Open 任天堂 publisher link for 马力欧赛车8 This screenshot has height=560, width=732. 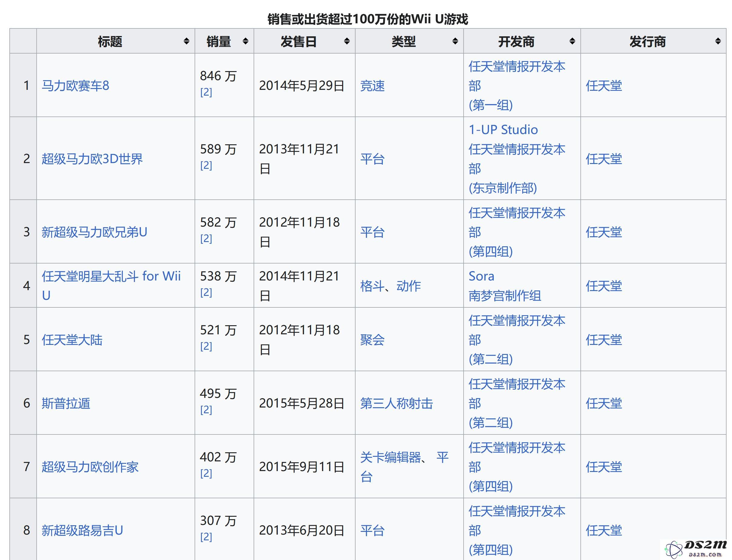tap(604, 86)
